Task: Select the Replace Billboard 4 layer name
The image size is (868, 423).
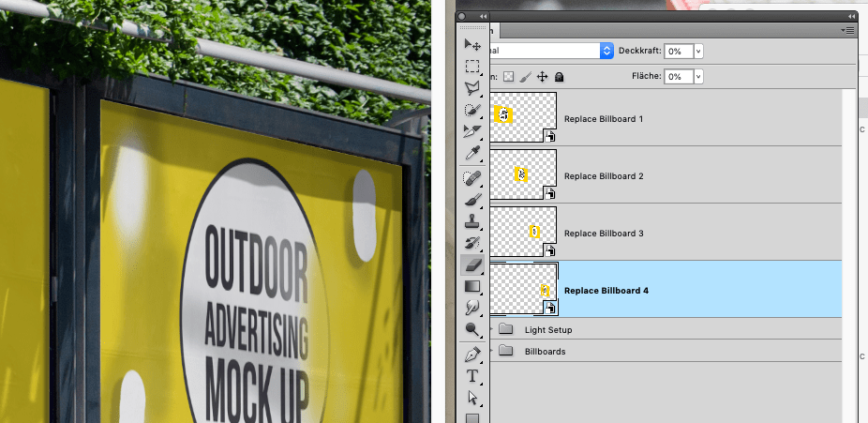Action: pos(606,290)
